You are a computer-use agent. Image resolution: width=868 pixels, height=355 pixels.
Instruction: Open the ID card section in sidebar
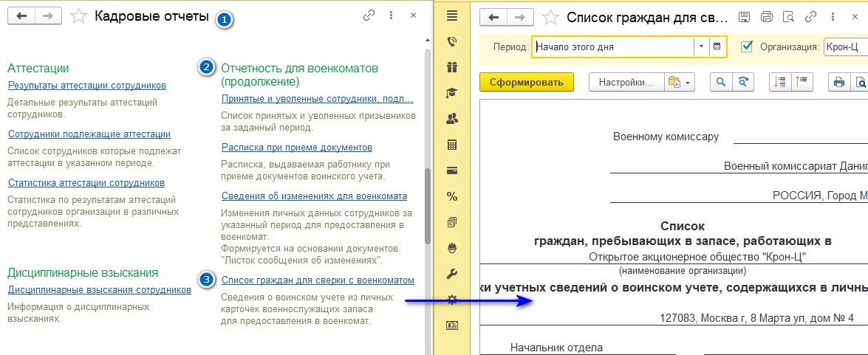pyautogui.click(x=451, y=325)
